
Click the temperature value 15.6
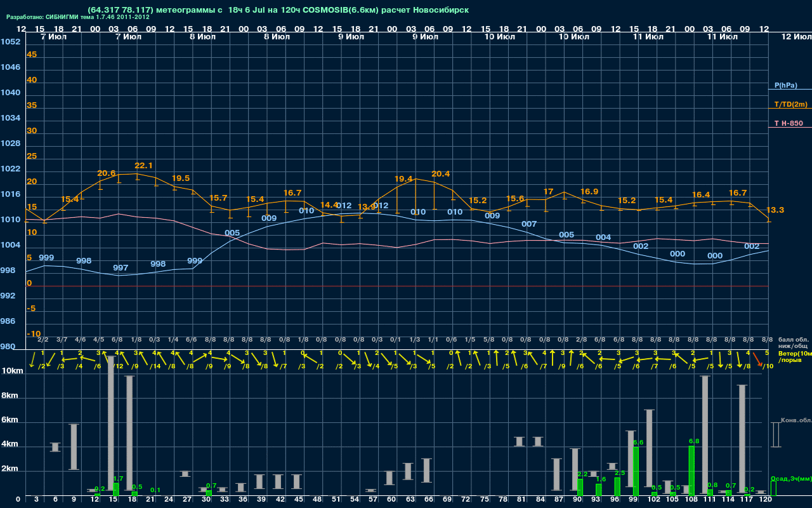(515, 199)
